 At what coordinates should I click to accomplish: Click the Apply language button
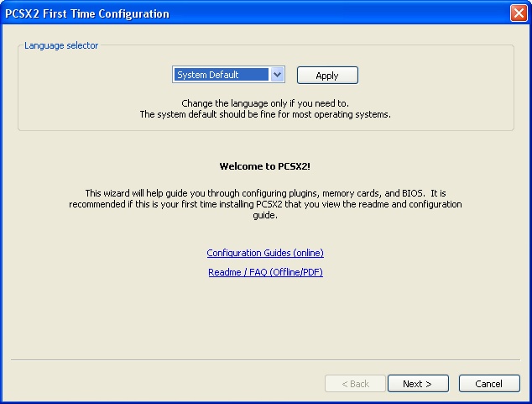327,76
